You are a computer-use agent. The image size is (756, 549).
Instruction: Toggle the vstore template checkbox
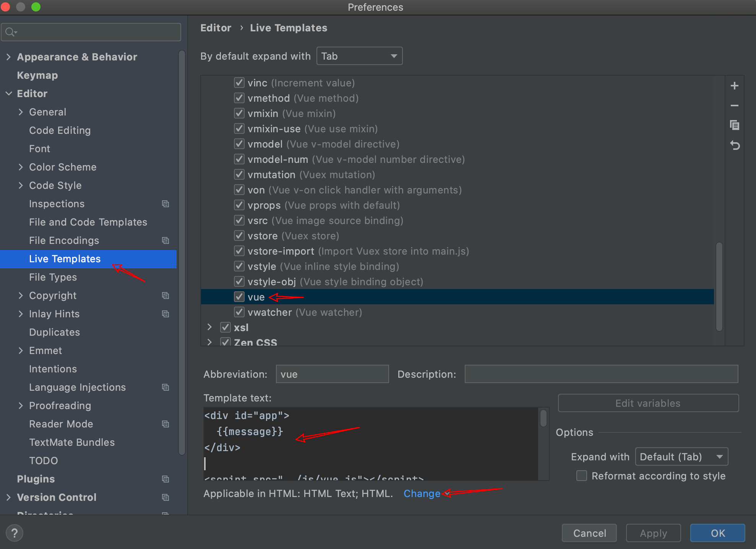pos(239,236)
